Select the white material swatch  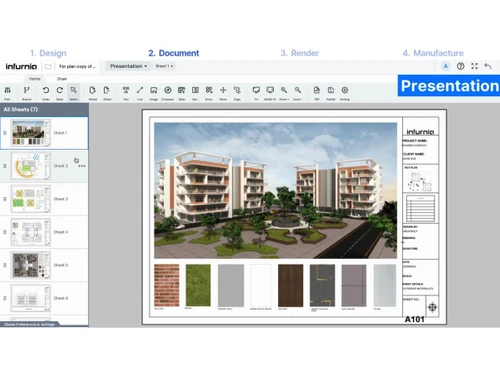pos(261,285)
